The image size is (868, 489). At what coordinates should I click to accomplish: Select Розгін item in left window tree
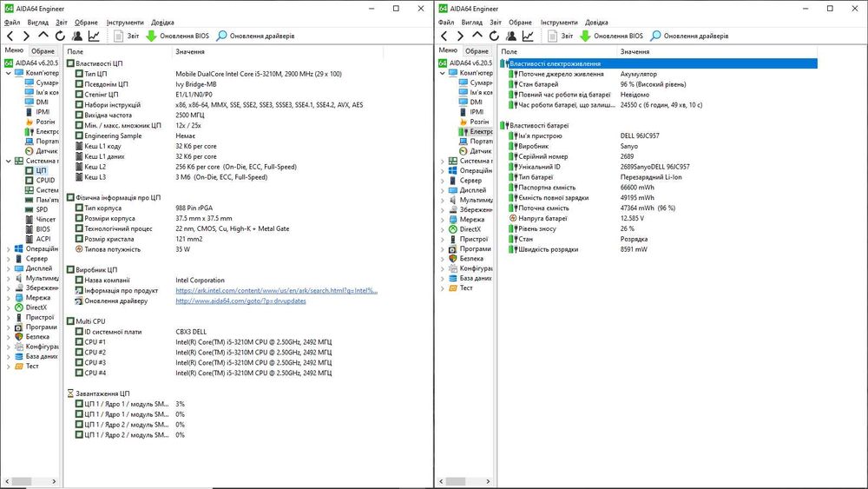point(45,122)
